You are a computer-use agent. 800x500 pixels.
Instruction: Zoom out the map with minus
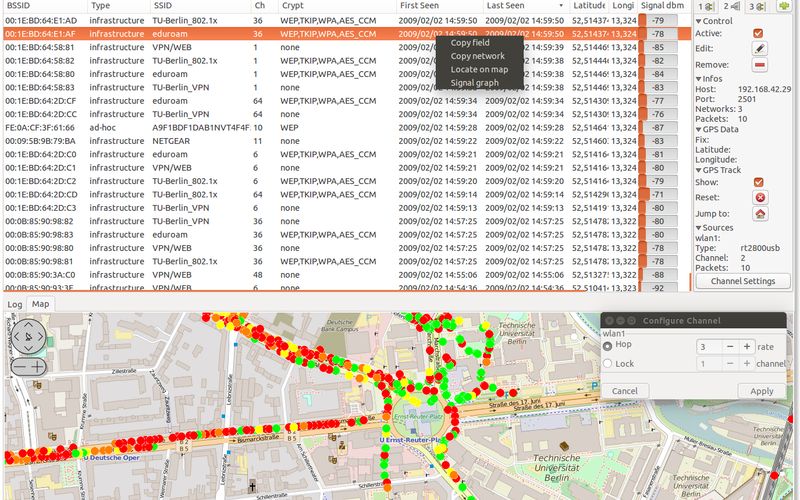19,366
